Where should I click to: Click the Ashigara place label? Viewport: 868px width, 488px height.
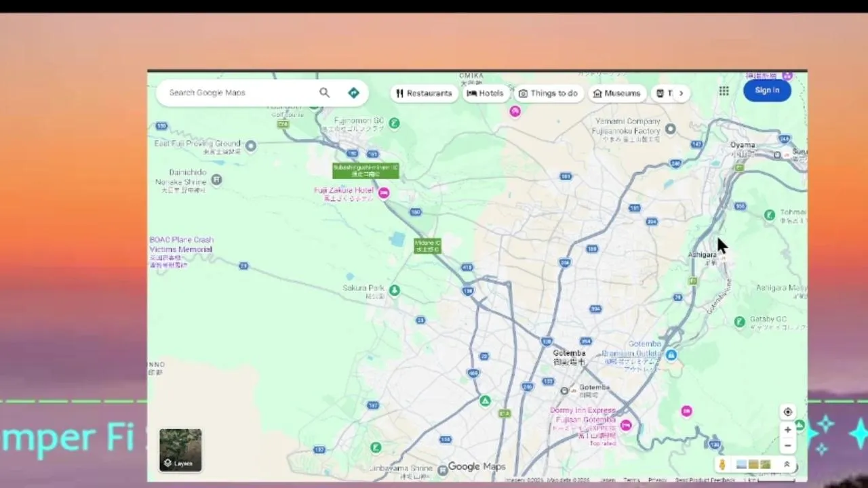702,255
